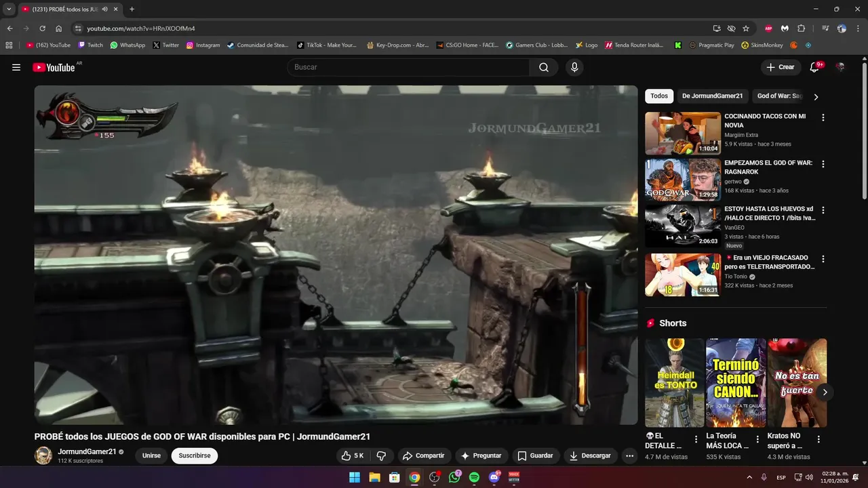Click the Chrome address bar URL
Image resolution: width=868 pixels, height=488 pixels.
pyautogui.click(x=141, y=28)
